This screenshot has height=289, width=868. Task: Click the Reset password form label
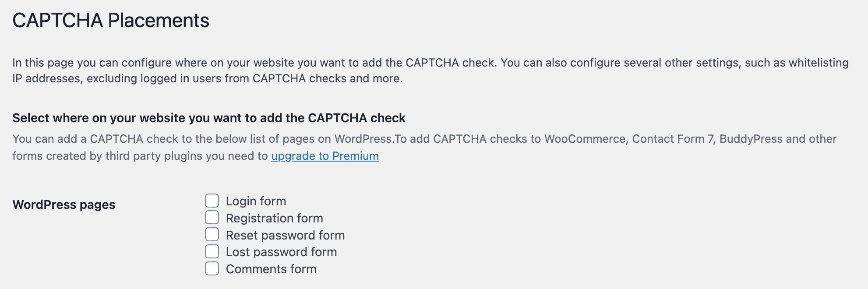[x=285, y=235]
